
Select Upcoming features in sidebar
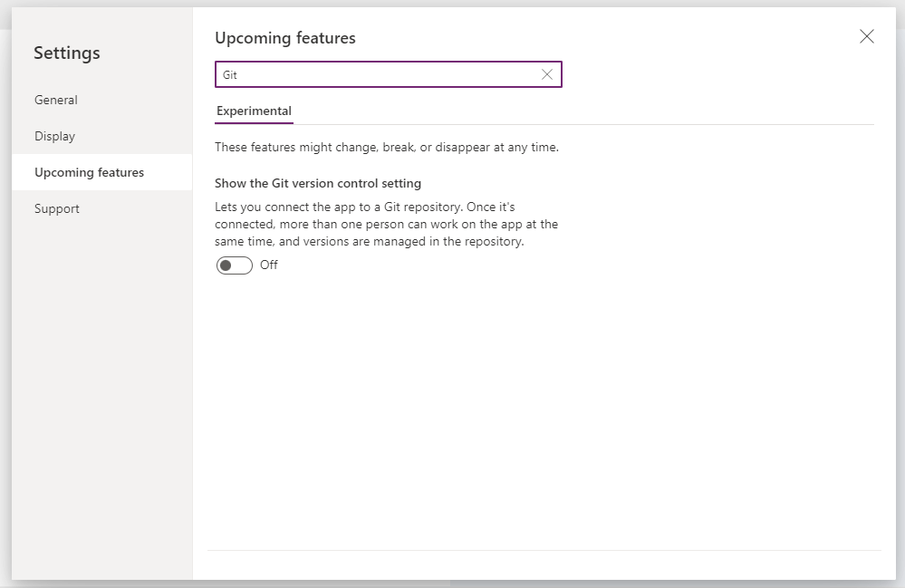(101, 172)
